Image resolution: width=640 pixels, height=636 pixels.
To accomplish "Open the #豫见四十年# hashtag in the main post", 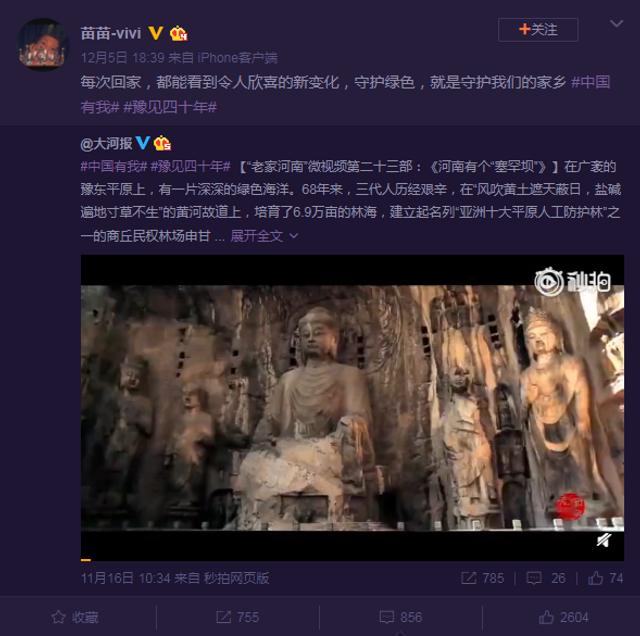I will (x=170, y=107).
